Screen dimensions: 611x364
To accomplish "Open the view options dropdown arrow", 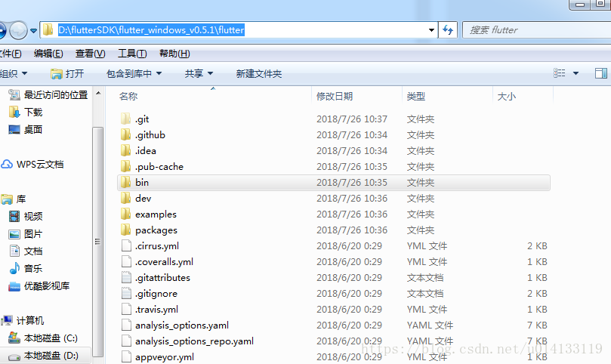I will click(576, 73).
